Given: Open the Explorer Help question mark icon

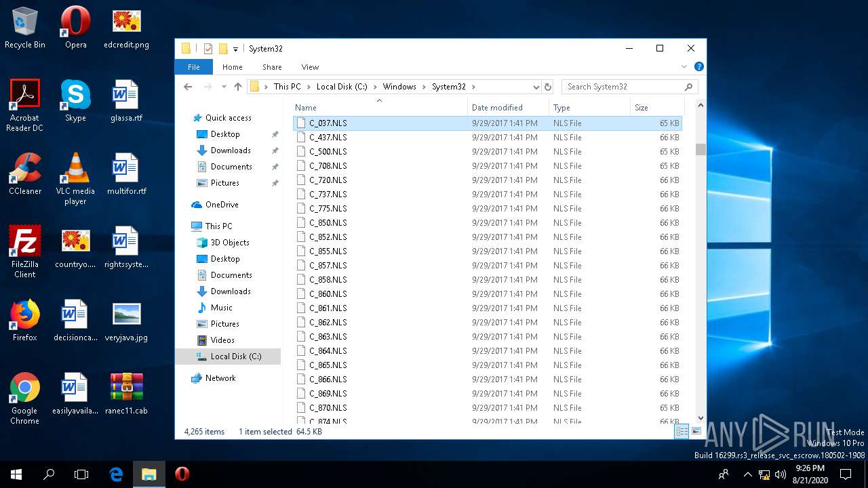Looking at the screenshot, I should click(698, 67).
